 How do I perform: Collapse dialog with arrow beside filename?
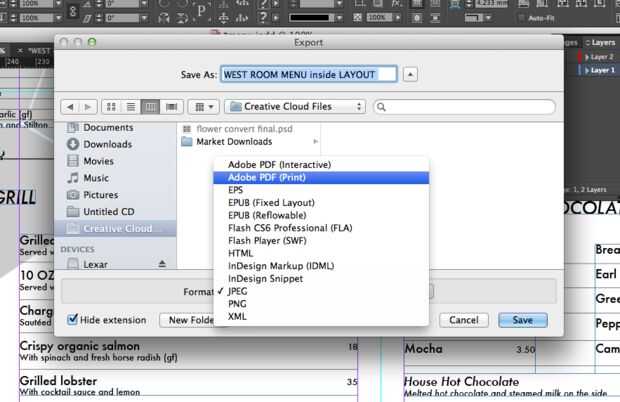[410, 74]
